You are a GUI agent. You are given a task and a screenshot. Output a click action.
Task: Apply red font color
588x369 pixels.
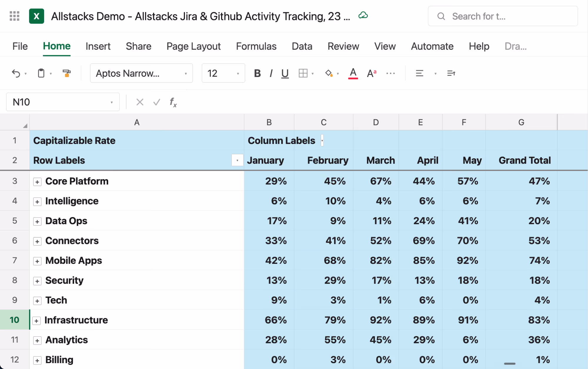coord(353,73)
